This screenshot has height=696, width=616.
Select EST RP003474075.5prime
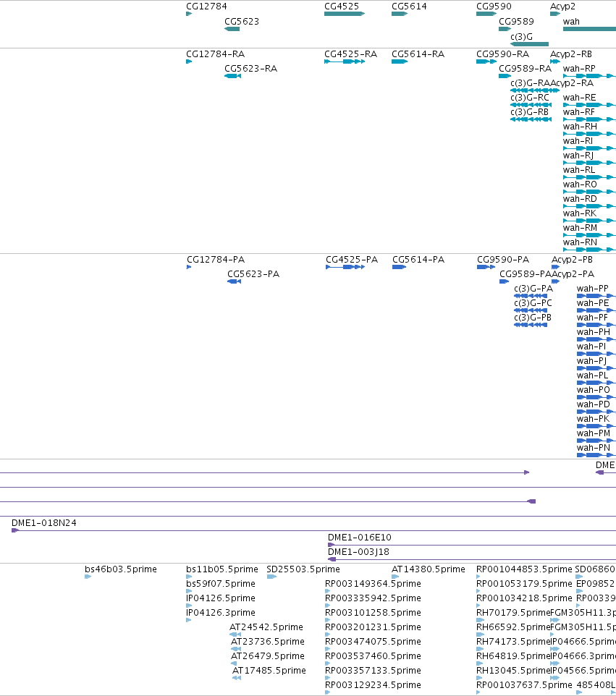(373, 642)
